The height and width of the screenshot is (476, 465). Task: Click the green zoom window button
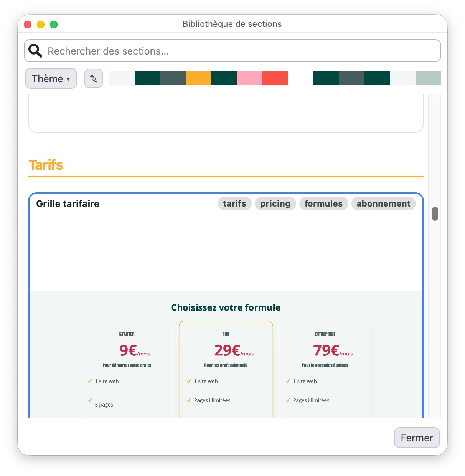pyautogui.click(x=54, y=25)
